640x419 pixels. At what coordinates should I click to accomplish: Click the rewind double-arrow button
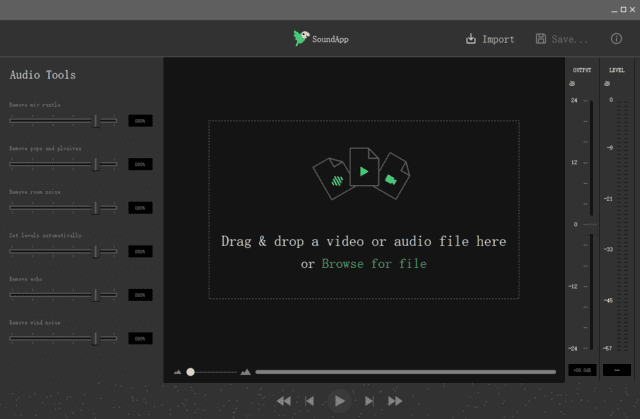point(284,400)
